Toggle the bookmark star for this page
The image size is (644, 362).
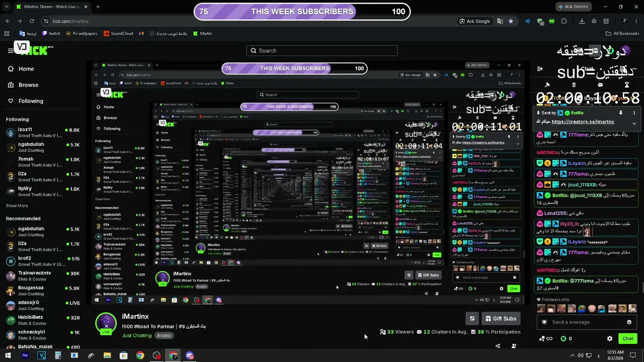(511, 21)
